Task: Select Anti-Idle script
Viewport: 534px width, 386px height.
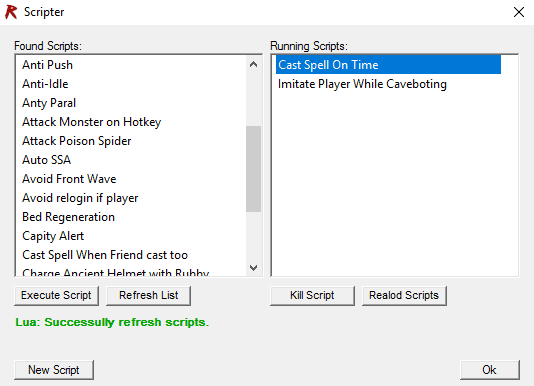Action: tap(131, 84)
